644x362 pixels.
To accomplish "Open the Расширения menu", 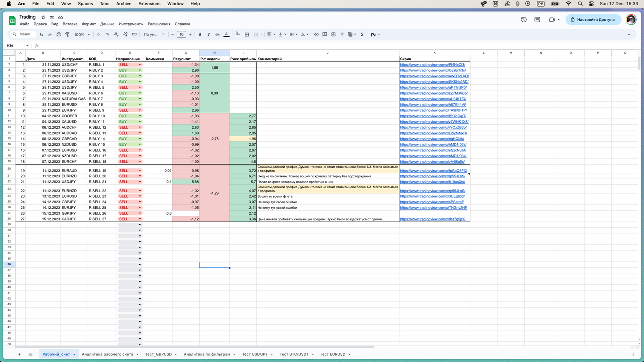I will point(159,24).
